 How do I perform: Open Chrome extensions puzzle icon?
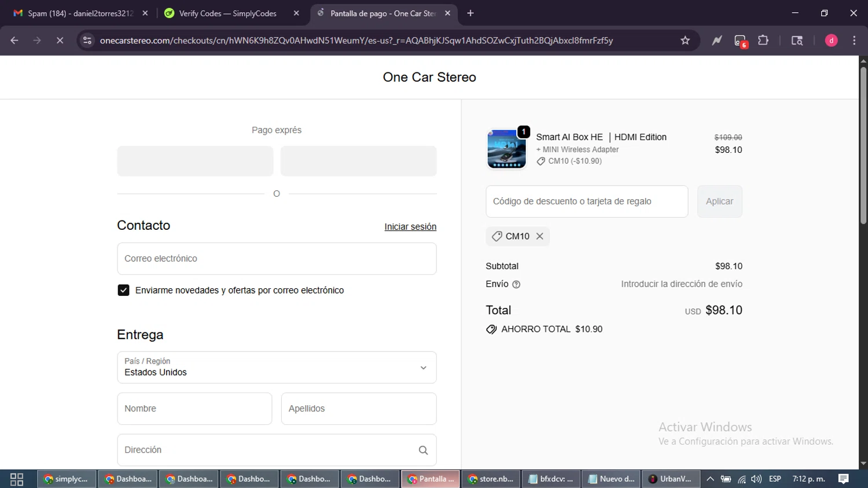(763, 41)
